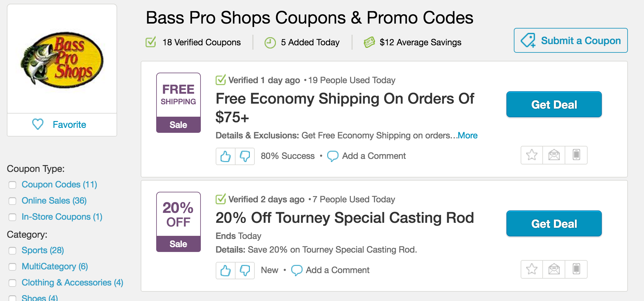Expand details via the More link
644x301 pixels.
(x=468, y=136)
